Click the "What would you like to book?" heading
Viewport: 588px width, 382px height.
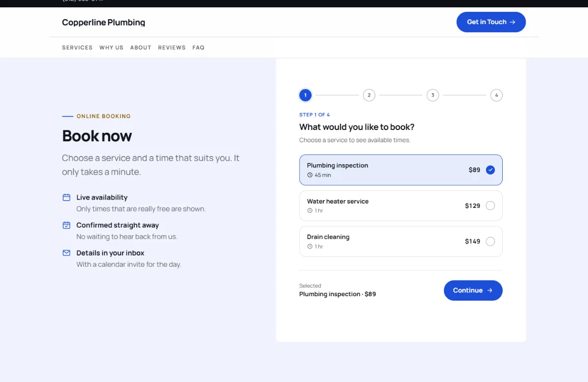357,127
